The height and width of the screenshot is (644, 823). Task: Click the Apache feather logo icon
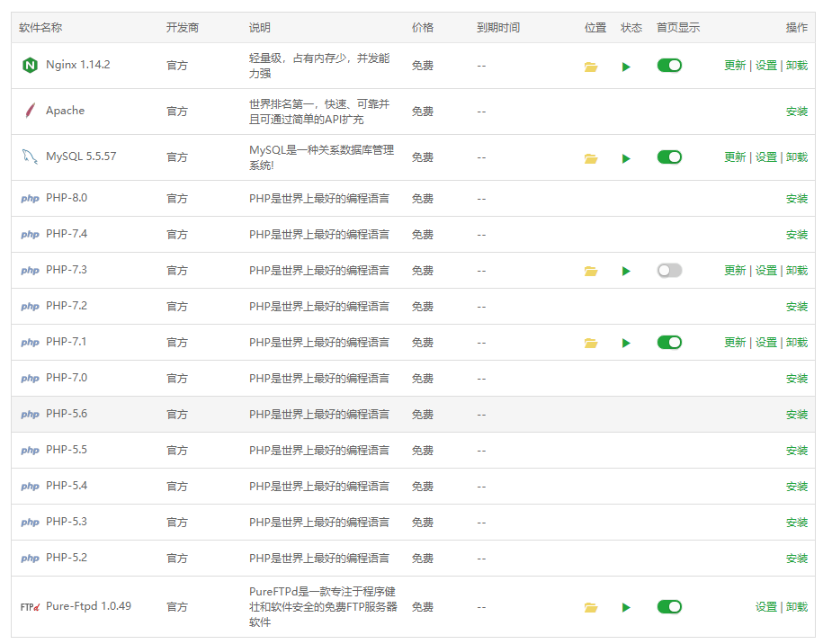(x=30, y=111)
